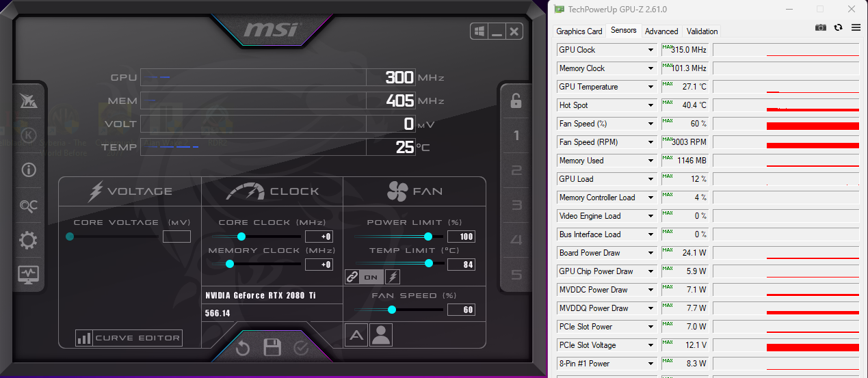Click the user defined fan profile icon
The image size is (868, 378).
(x=381, y=335)
